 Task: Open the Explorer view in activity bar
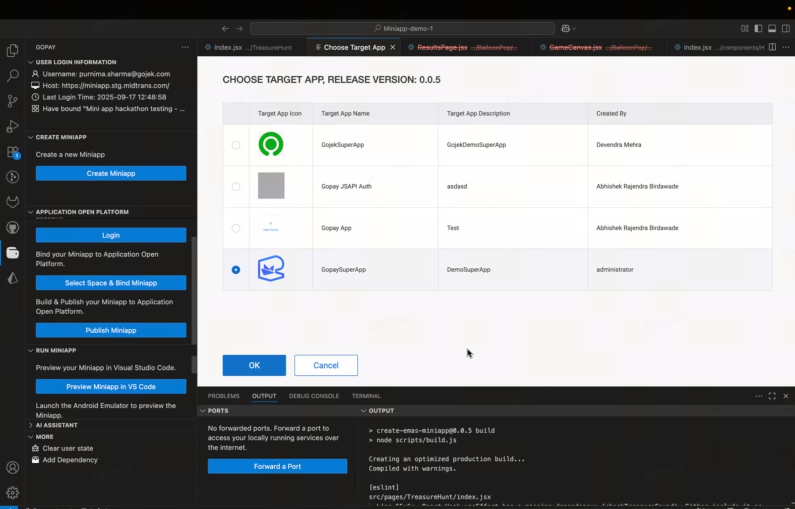(x=13, y=50)
